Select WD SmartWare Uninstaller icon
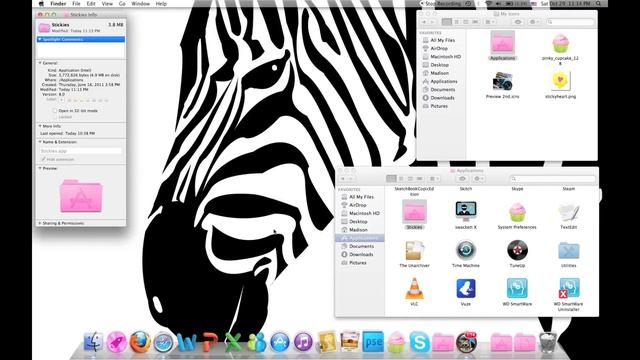The height and width of the screenshot is (360, 640). click(569, 289)
